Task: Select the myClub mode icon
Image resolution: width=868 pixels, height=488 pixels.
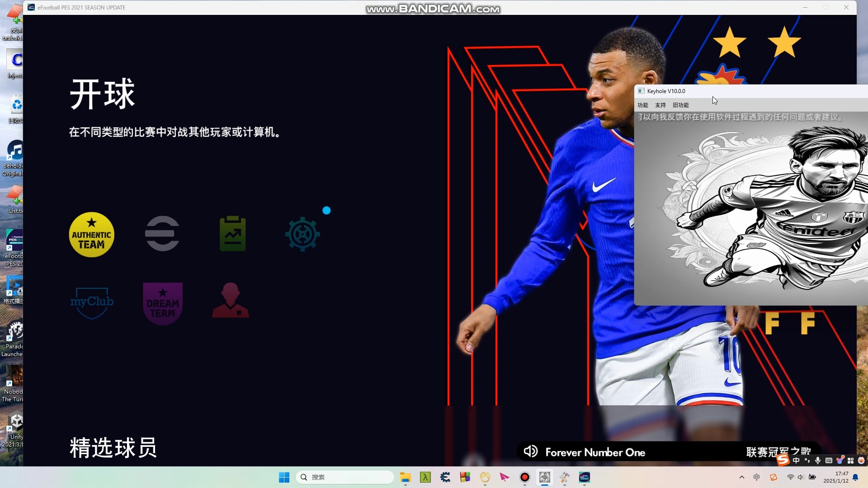Action: point(92,303)
